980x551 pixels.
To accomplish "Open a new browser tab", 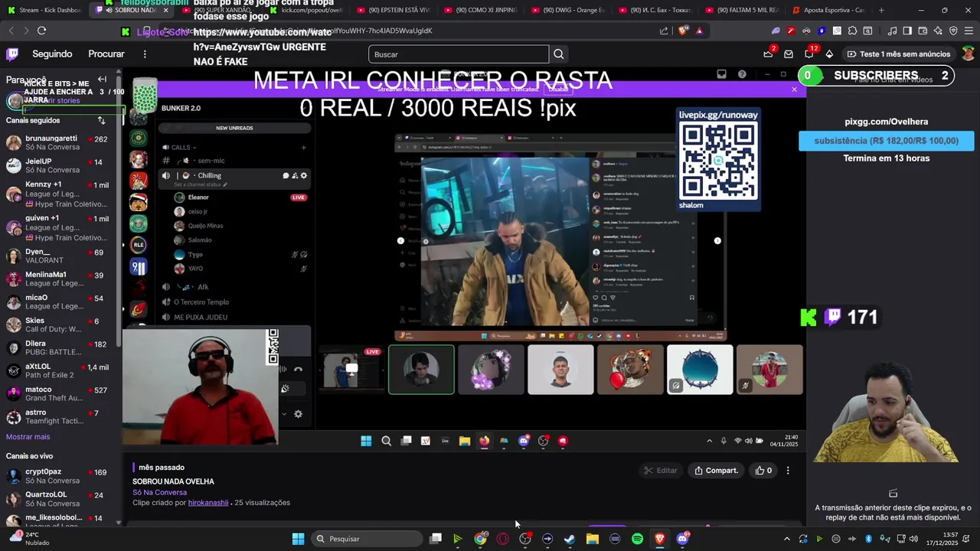I will click(x=881, y=10).
